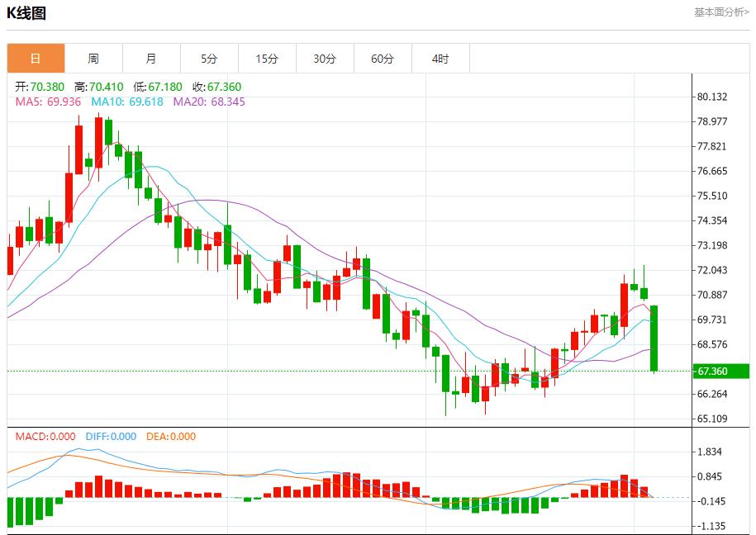The image size is (756, 535).
Task: Open the 5分 interval tab
Action: [x=209, y=59]
